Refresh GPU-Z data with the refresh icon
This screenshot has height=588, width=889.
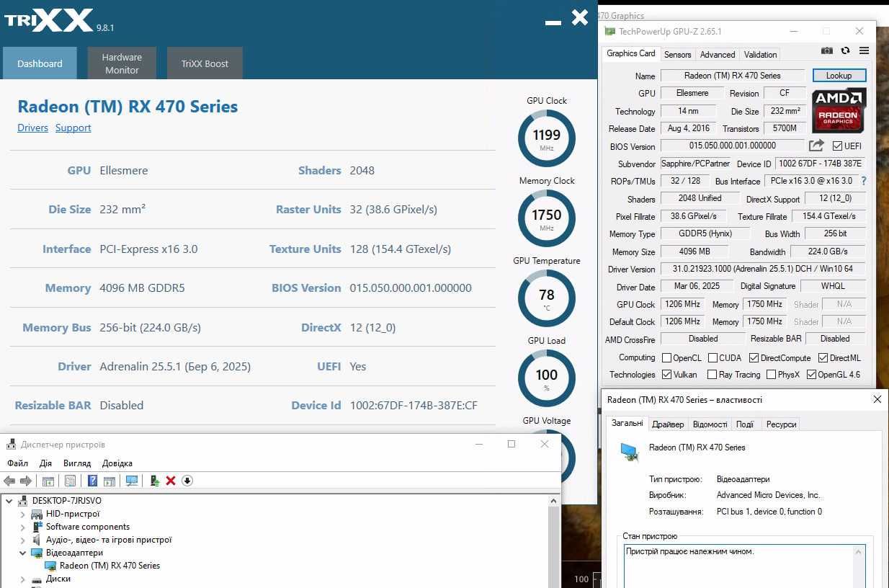point(845,51)
